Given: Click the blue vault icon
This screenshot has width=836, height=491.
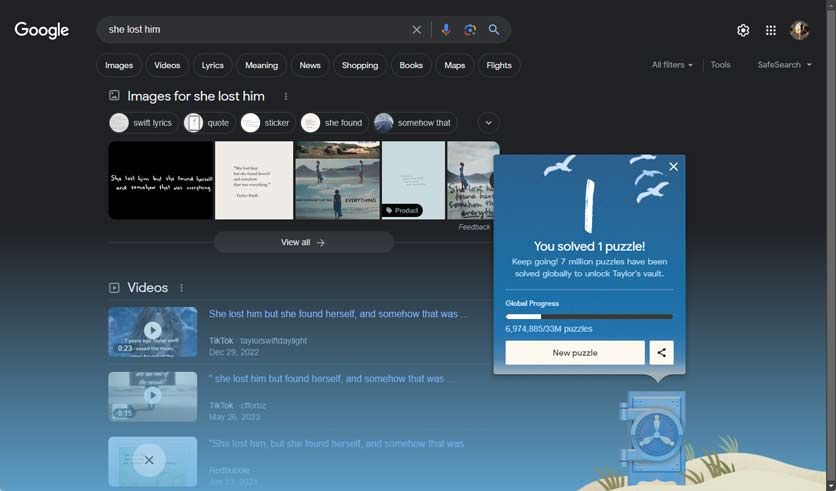Looking at the screenshot, I should pos(651,432).
